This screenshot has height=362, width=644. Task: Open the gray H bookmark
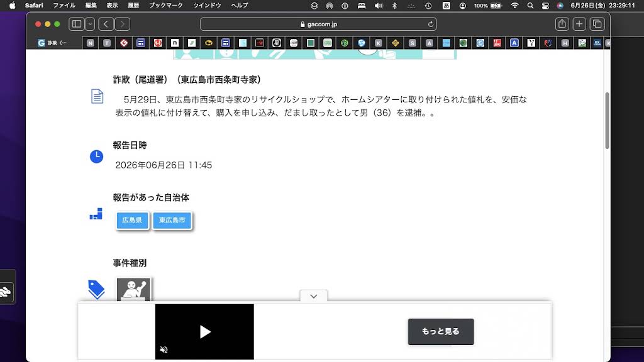pos(565,43)
